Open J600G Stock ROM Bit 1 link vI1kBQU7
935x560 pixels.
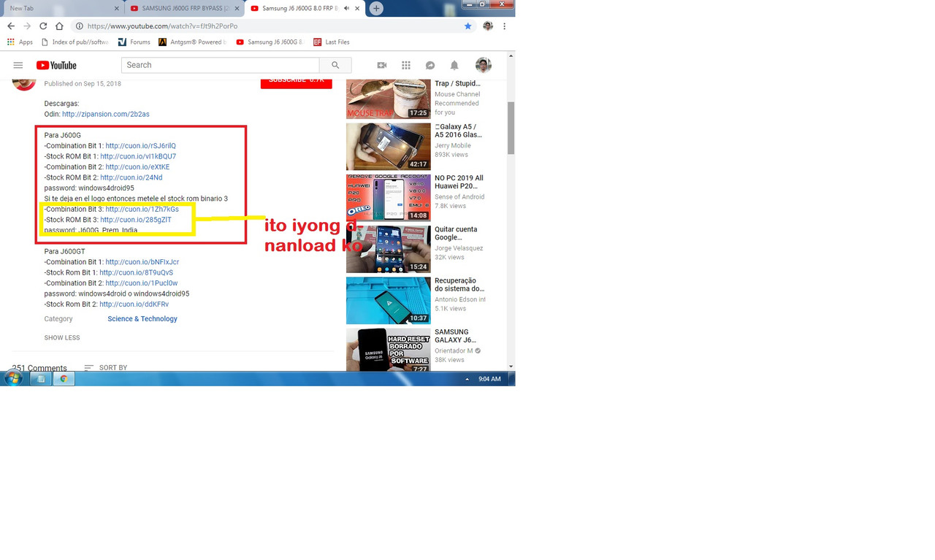[x=138, y=156]
